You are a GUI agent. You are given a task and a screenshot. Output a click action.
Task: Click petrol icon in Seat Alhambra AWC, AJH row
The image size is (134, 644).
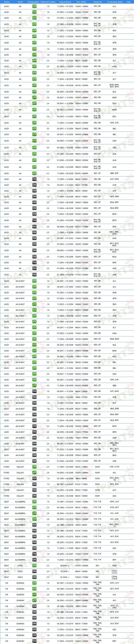(x=34, y=502)
